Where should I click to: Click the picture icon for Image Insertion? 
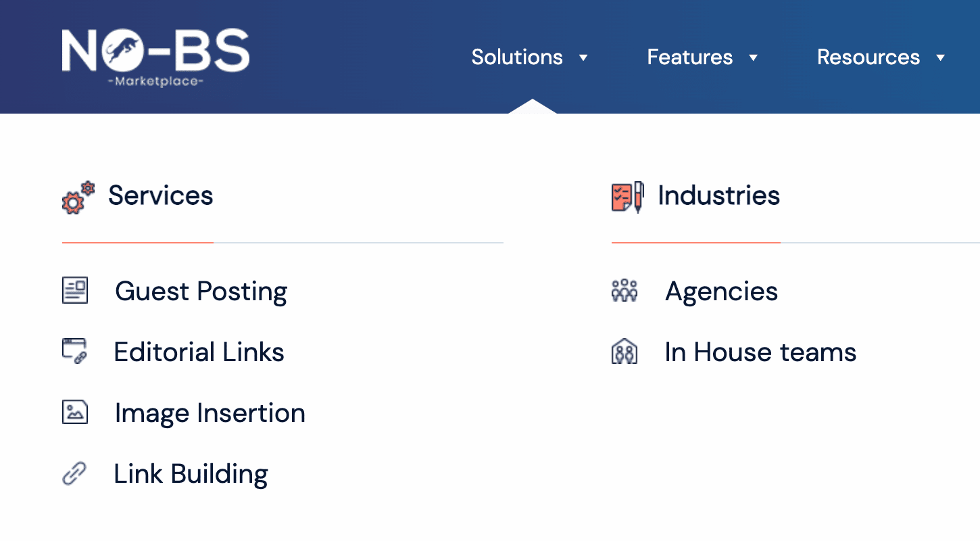point(75,413)
